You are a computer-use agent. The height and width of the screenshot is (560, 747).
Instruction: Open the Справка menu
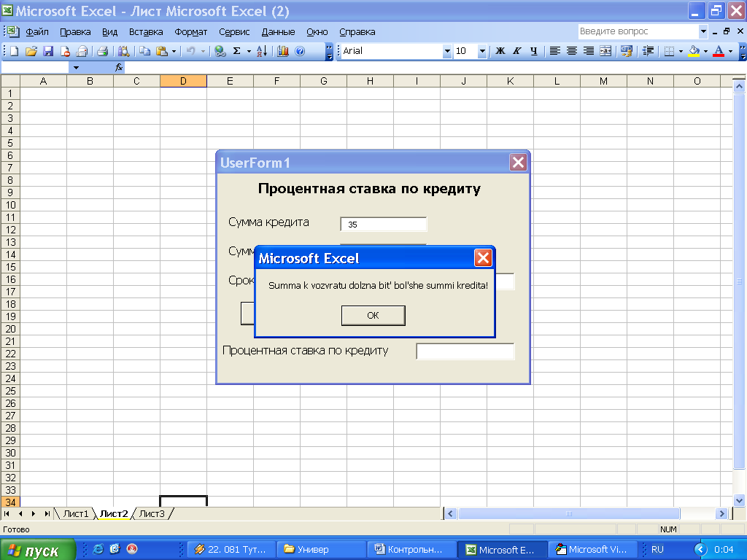pyautogui.click(x=357, y=32)
